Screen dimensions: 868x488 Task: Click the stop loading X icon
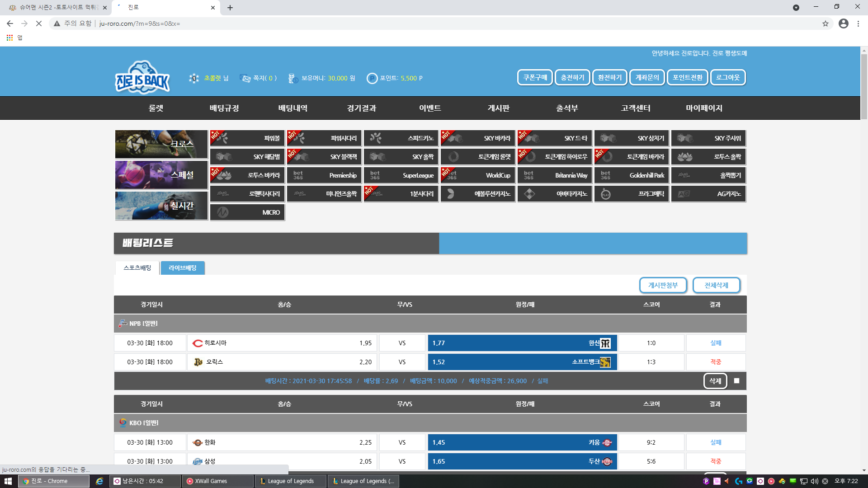click(x=39, y=23)
